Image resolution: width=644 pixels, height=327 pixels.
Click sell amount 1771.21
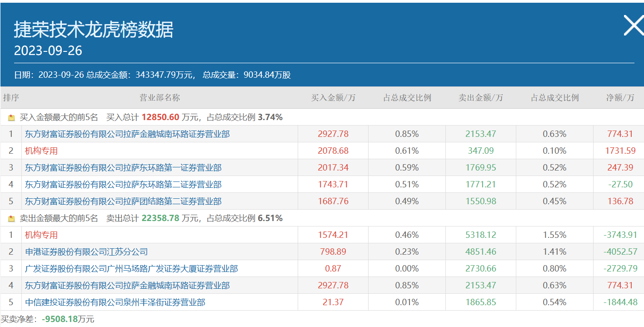481,185
